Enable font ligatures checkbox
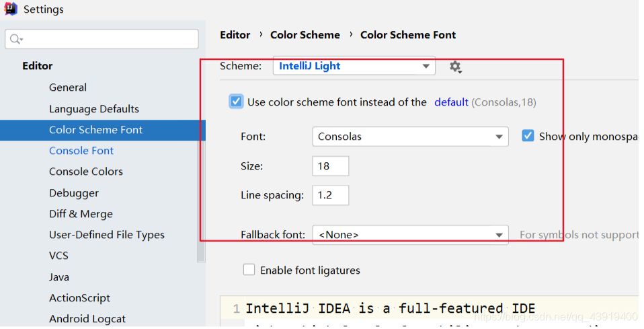The height and width of the screenshot is (329, 644). 249,270
